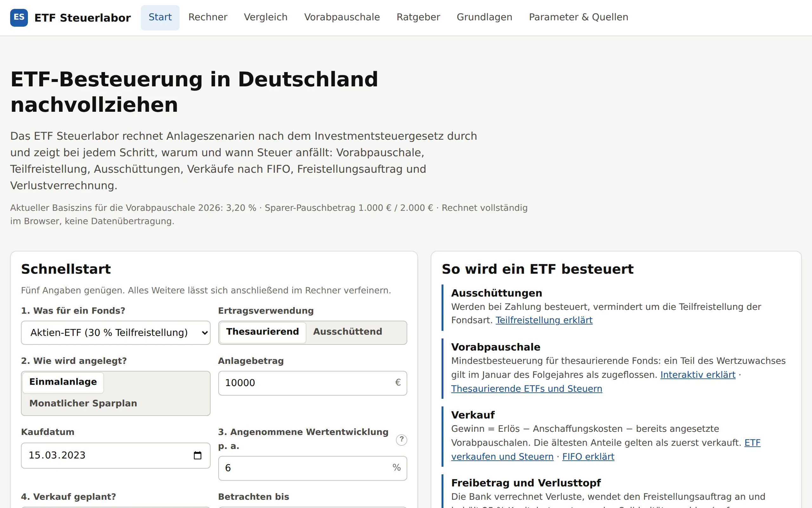Open Parameter & Quellen page

[579, 17]
